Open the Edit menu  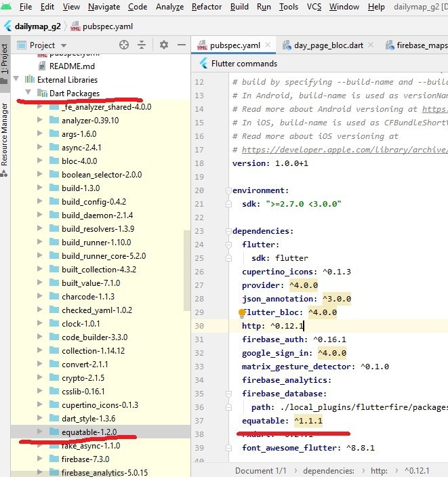coord(47,6)
